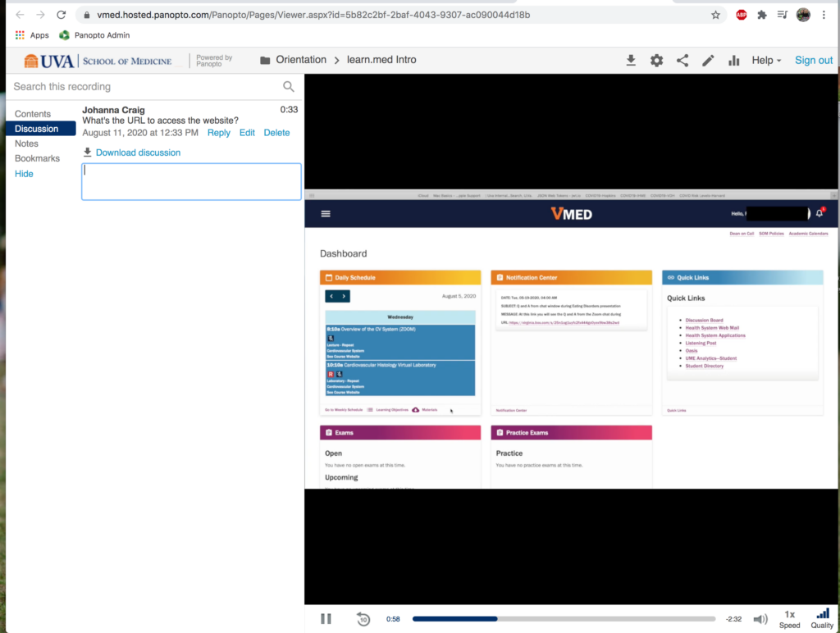The height and width of the screenshot is (633, 840).
Task: Go forward in browser history
Action: [41, 15]
